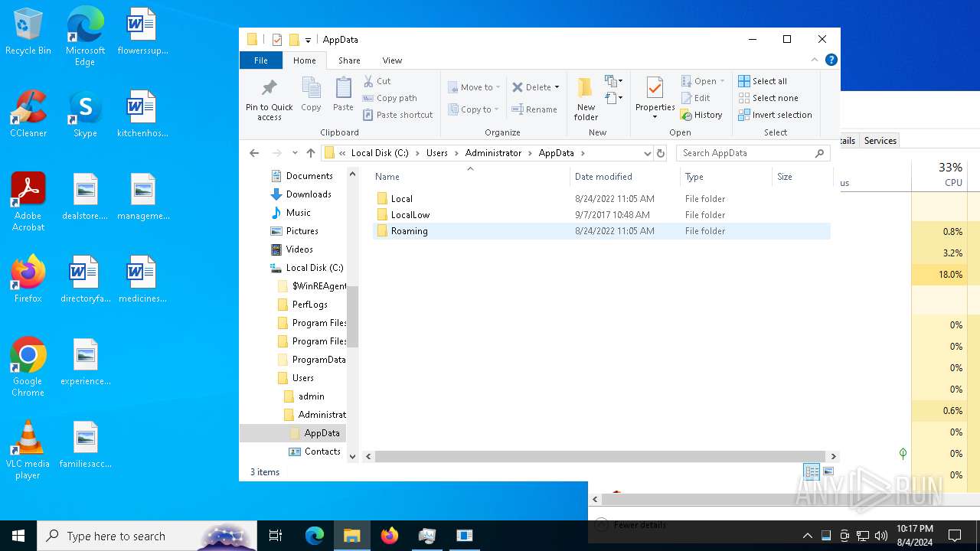Select ProgramData in navigation tree
Image resolution: width=980 pixels, height=551 pixels.
coord(311,360)
